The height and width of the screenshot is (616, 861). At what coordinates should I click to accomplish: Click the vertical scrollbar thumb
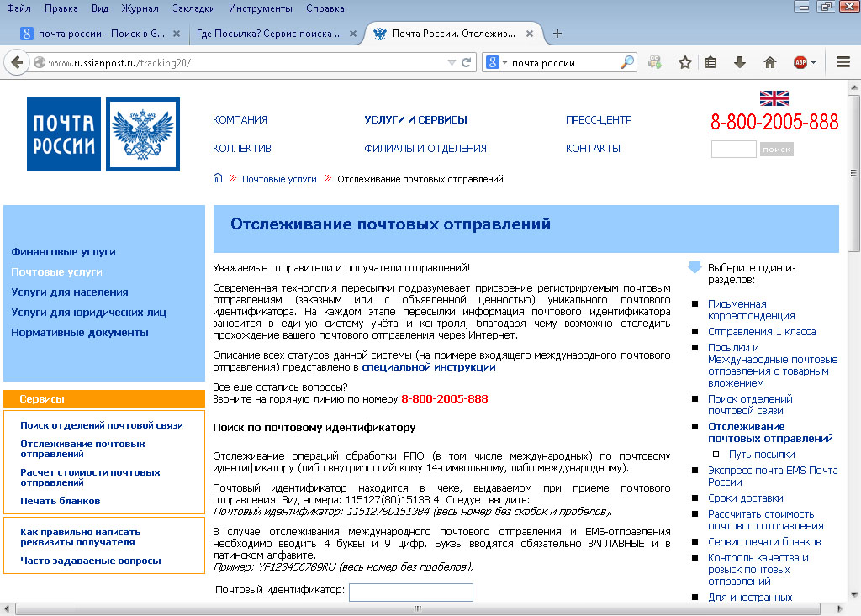853,173
